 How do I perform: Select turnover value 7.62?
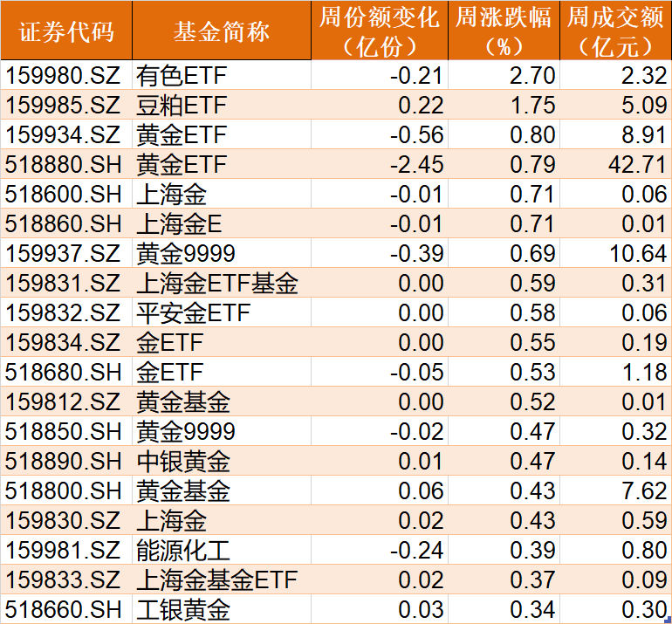pyautogui.click(x=644, y=490)
